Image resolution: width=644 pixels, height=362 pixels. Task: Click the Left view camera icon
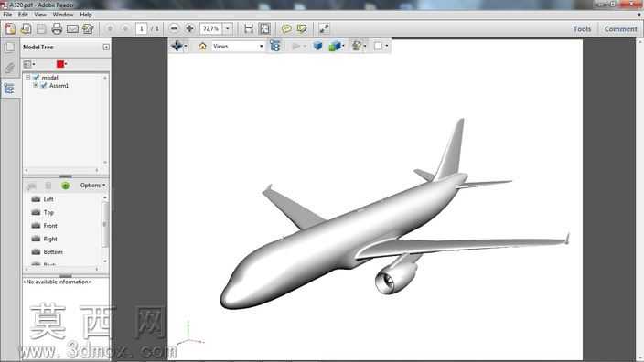point(37,199)
